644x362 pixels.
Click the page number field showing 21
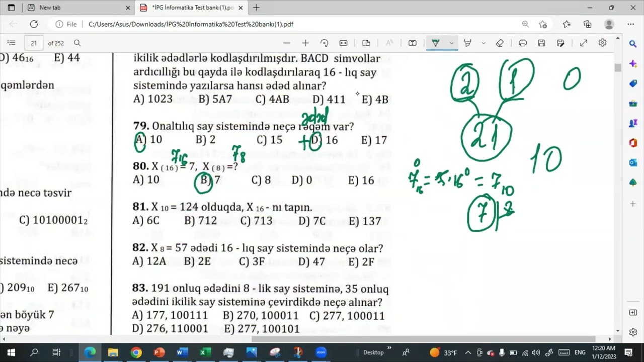(34, 43)
